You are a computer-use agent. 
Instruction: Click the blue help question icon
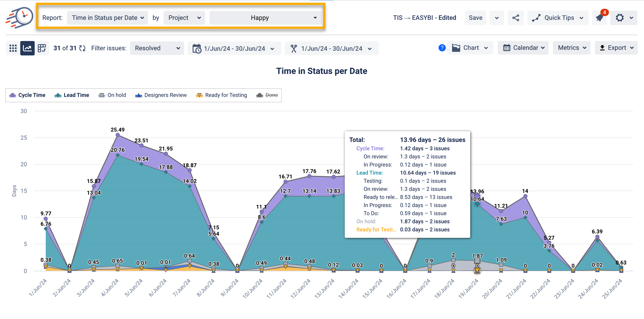tap(442, 48)
